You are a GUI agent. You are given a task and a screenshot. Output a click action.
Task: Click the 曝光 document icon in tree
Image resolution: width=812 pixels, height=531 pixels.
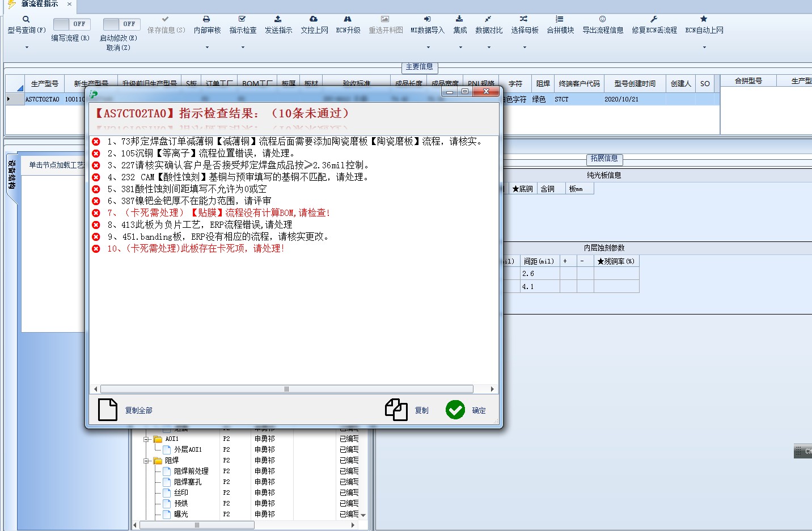(167, 514)
